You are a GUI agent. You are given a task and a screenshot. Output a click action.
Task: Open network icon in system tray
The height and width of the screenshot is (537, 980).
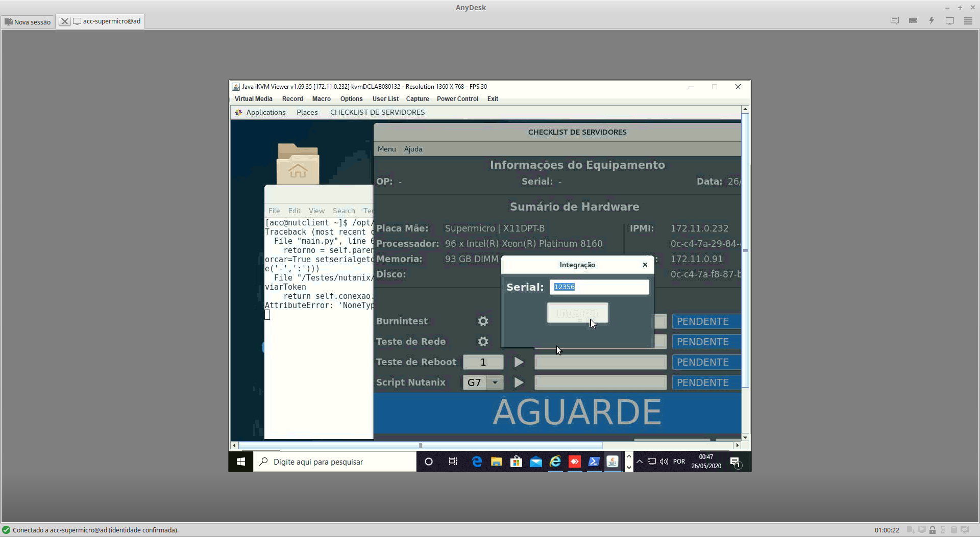(652, 462)
